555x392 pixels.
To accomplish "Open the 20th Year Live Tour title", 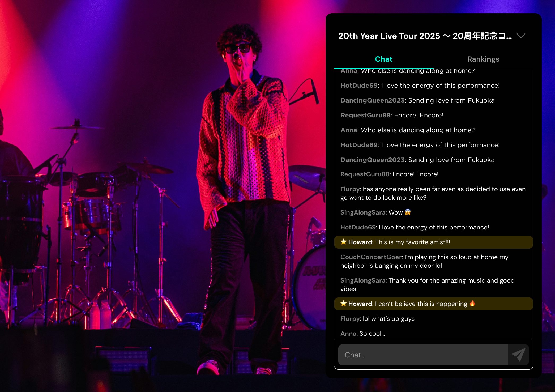I will pyautogui.click(x=425, y=36).
